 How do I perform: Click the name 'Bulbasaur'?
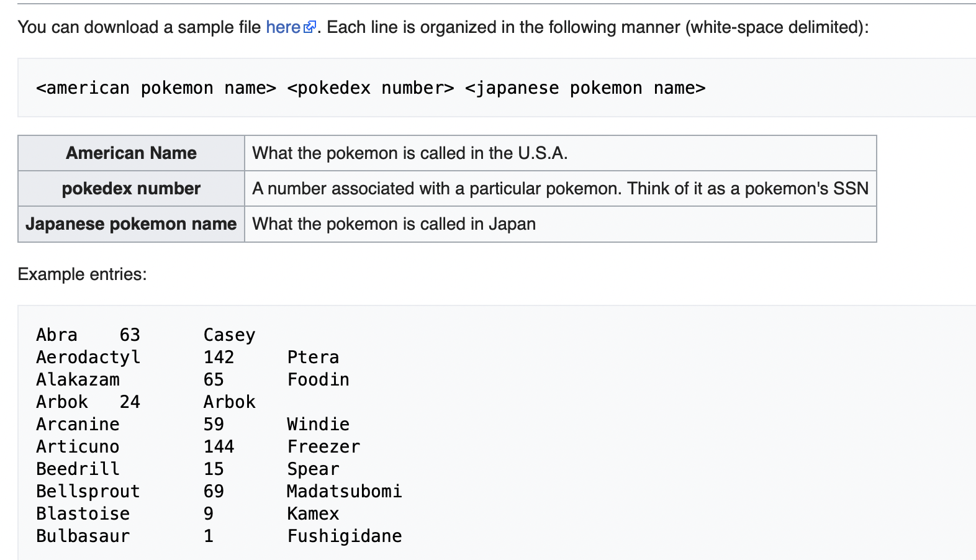[83, 536]
